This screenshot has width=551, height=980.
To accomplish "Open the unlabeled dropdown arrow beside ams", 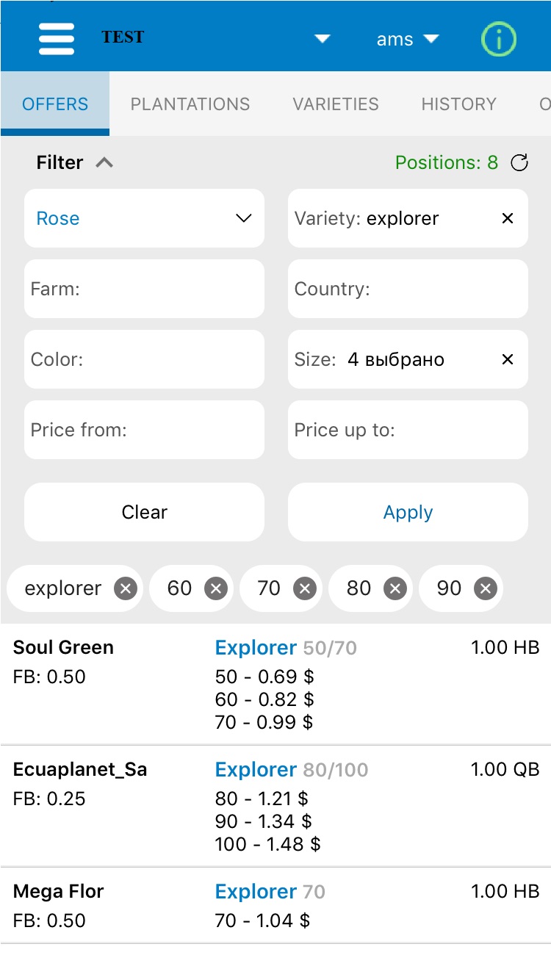I will click(323, 39).
